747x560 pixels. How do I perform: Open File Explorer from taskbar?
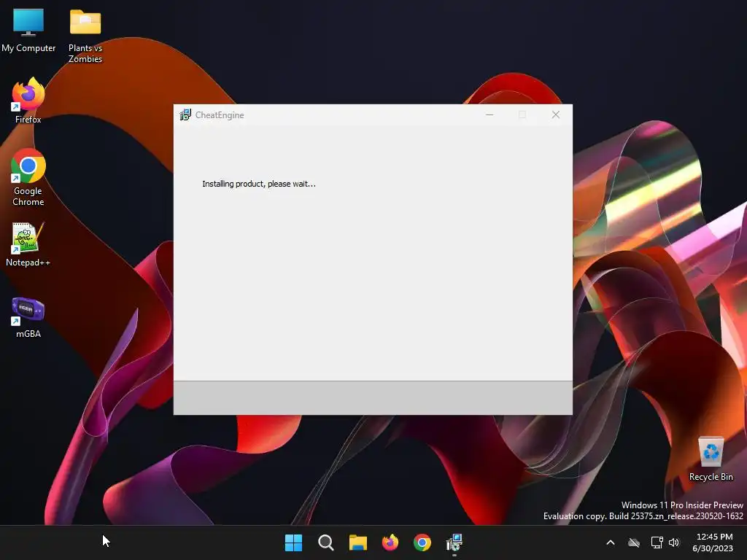[357, 542]
